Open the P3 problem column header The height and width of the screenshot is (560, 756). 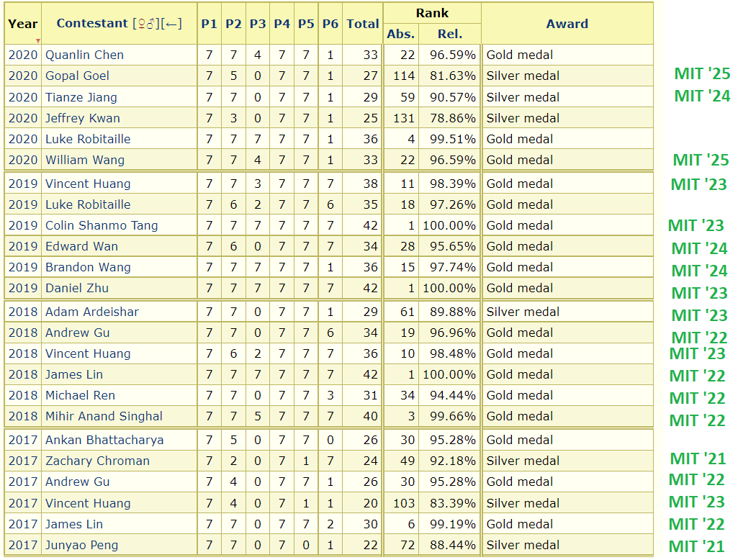point(258,24)
